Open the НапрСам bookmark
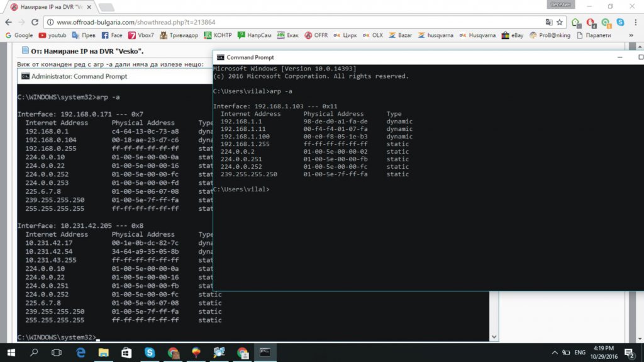This screenshot has height=362, width=644. click(x=254, y=35)
